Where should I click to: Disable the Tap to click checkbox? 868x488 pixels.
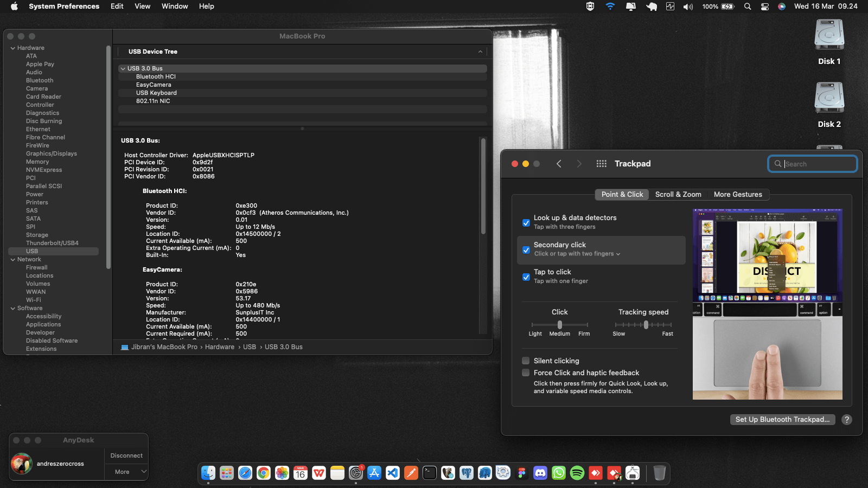pyautogui.click(x=526, y=277)
